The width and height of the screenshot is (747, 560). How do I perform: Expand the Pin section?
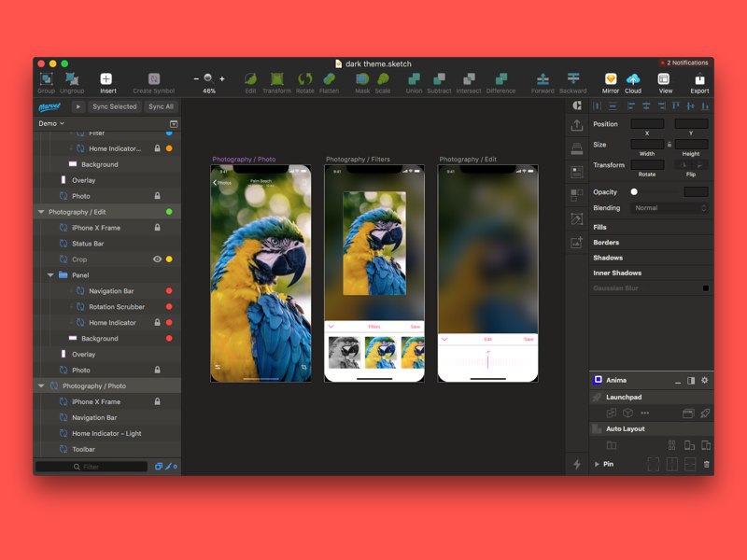597,464
